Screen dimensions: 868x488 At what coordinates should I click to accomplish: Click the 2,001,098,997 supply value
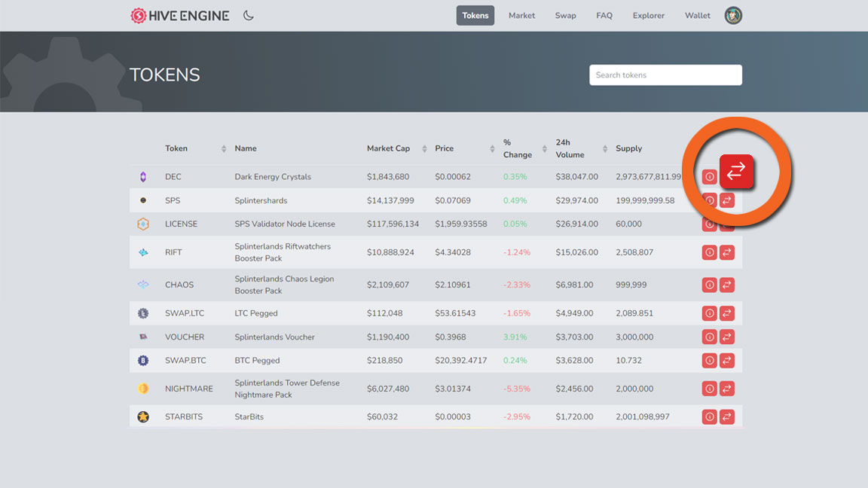pyautogui.click(x=642, y=416)
